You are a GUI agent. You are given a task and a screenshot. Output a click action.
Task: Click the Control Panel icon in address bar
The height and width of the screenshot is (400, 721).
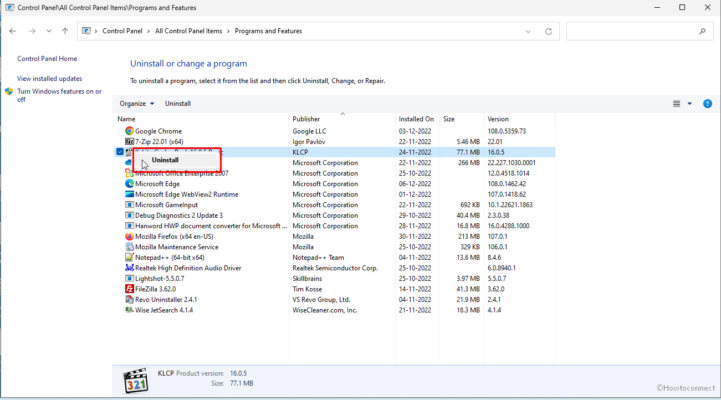[x=86, y=31]
